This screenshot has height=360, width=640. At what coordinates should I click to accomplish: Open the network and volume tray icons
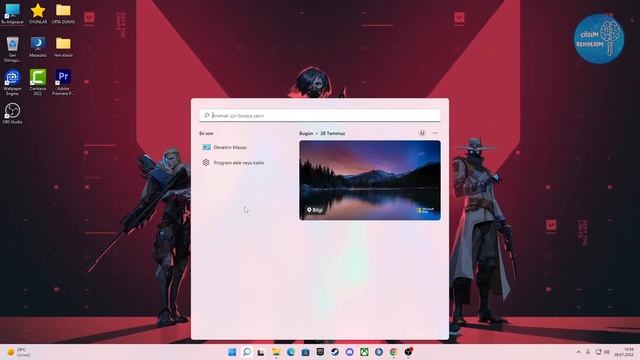pos(602,352)
